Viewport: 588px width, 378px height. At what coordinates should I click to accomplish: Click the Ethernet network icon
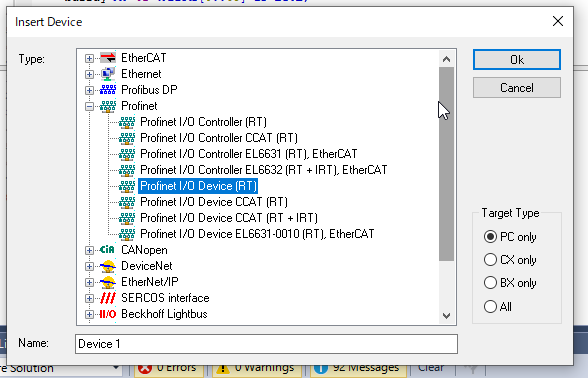coord(108,74)
